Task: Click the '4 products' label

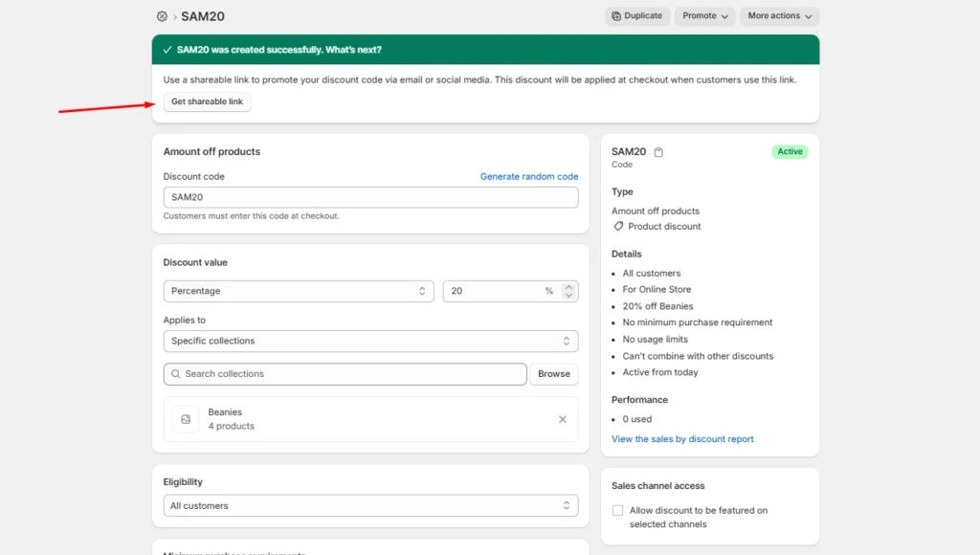Action: pyautogui.click(x=232, y=426)
